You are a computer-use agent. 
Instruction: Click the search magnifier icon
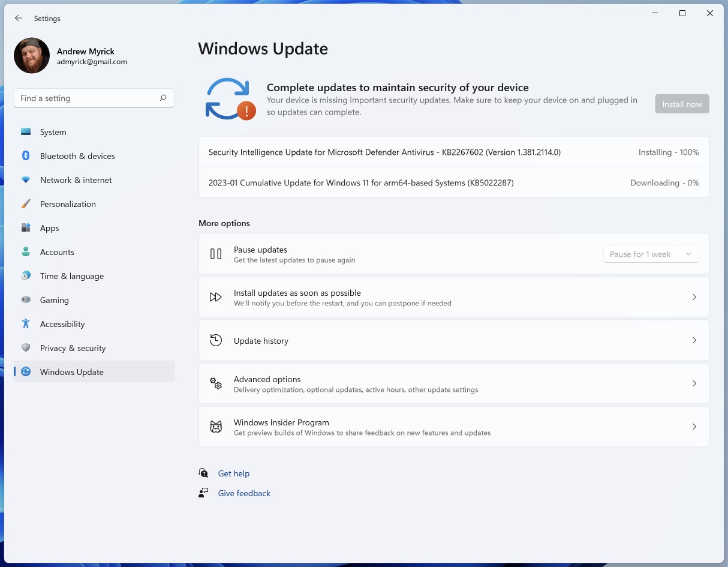tap(163, 98)
